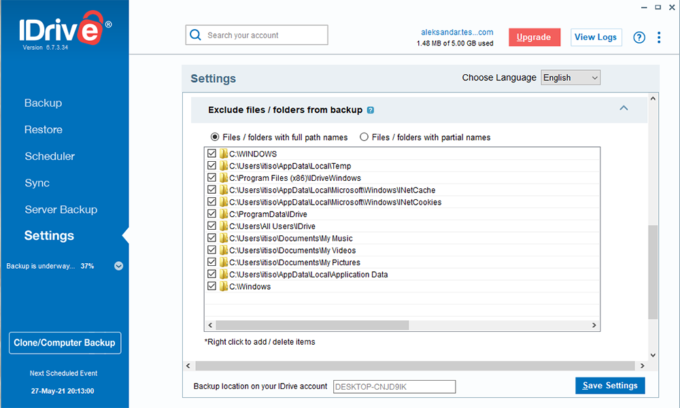Select Files / folders with full path names
The height and width of the screenshot is (408, 680).
tap(214, 137)
